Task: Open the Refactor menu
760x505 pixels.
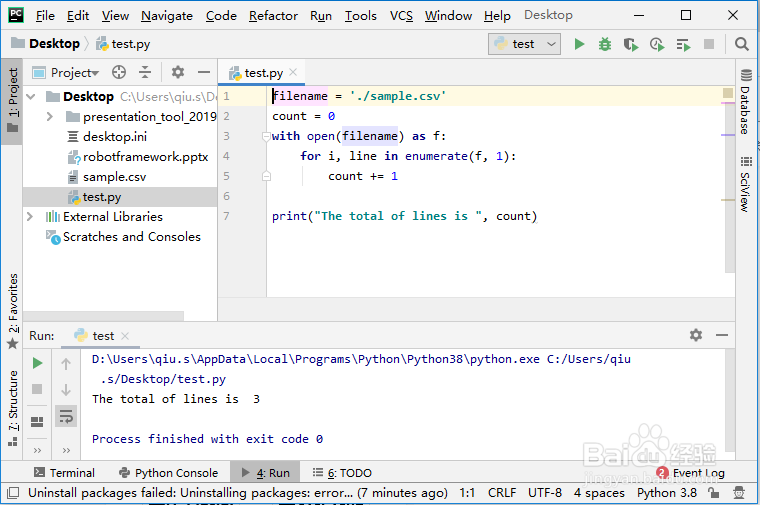Action: click(273, 16)
